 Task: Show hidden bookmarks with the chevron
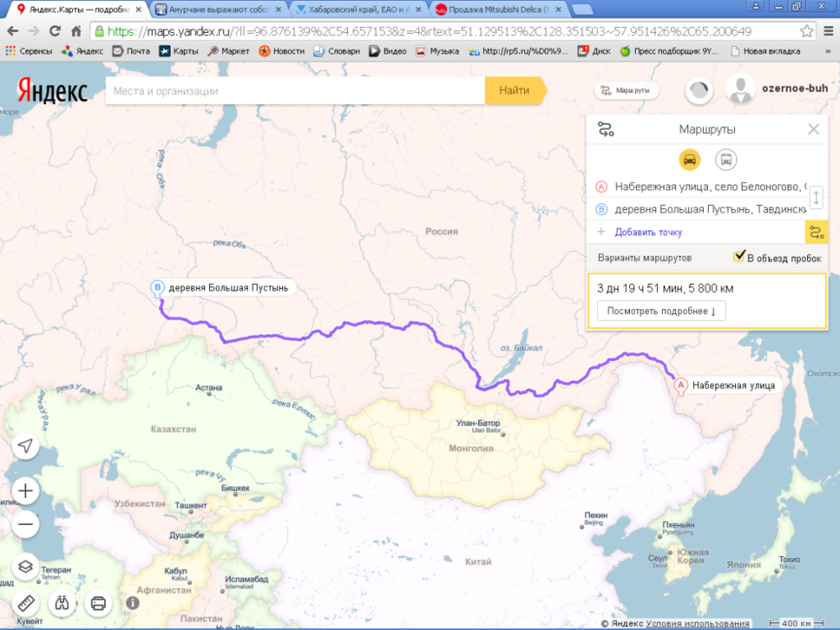pyautogui.click(x=828, y=51)
